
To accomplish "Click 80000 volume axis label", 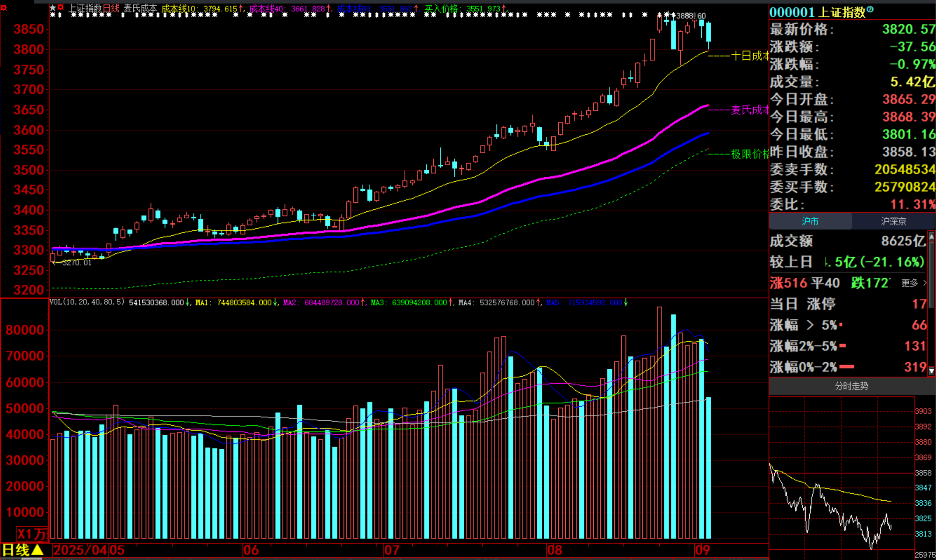I will click(24, 330).
